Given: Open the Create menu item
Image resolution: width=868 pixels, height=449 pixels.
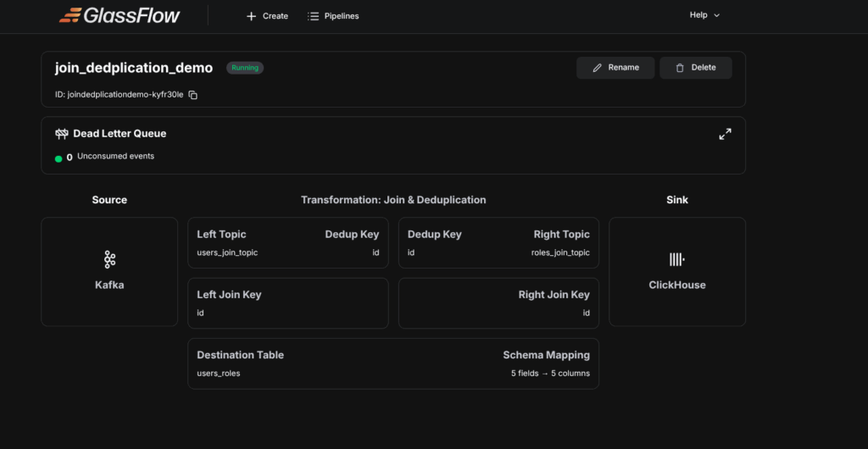Looking at the screenshot, I should [x=267, y=16].
